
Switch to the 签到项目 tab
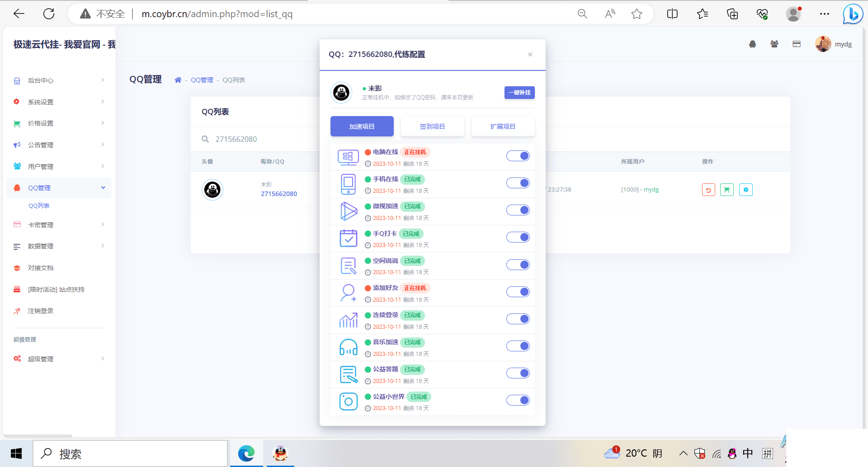(433, 126)
